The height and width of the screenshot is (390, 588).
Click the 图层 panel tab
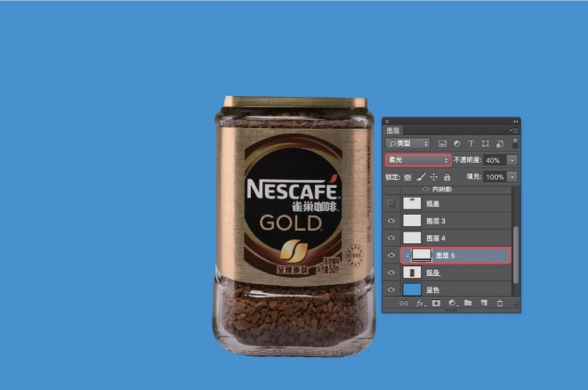pyautogui.click(x=393, y=131)
